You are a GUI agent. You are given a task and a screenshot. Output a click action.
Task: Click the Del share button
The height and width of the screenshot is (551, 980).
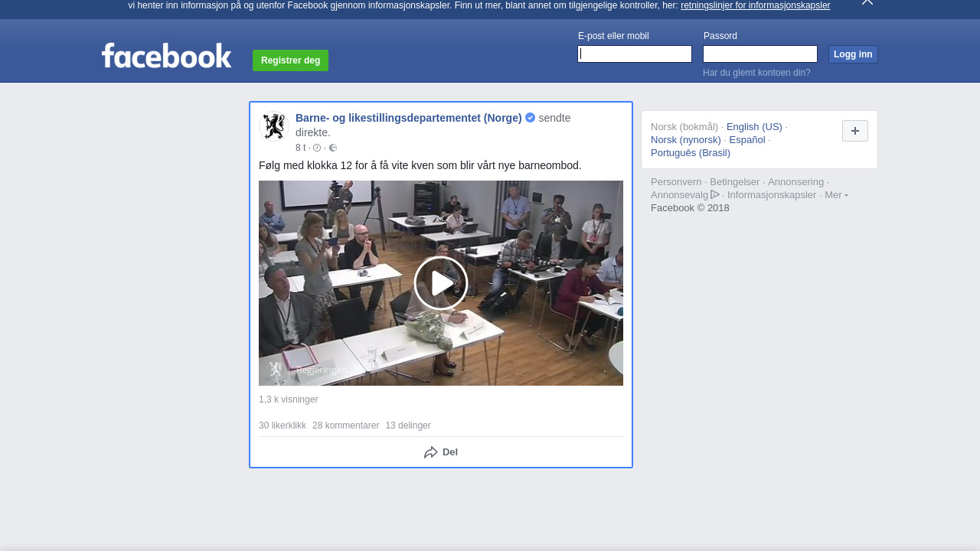coord(441,452)
